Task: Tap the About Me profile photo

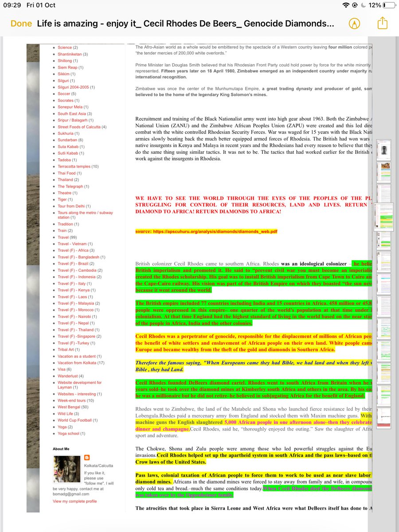Action: coord(66,470)
